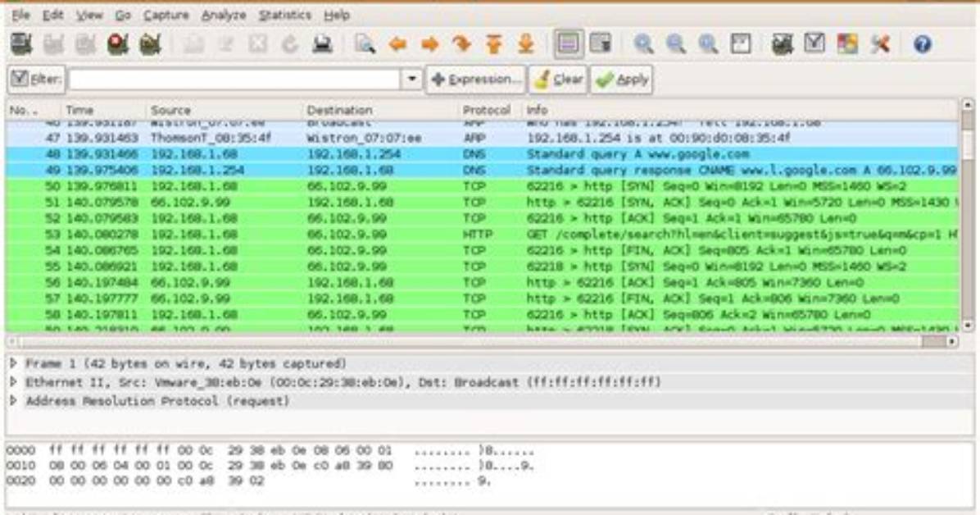Click hex dump row 0010
Viewport: 980px width, 515px height.
coord(270,466)
